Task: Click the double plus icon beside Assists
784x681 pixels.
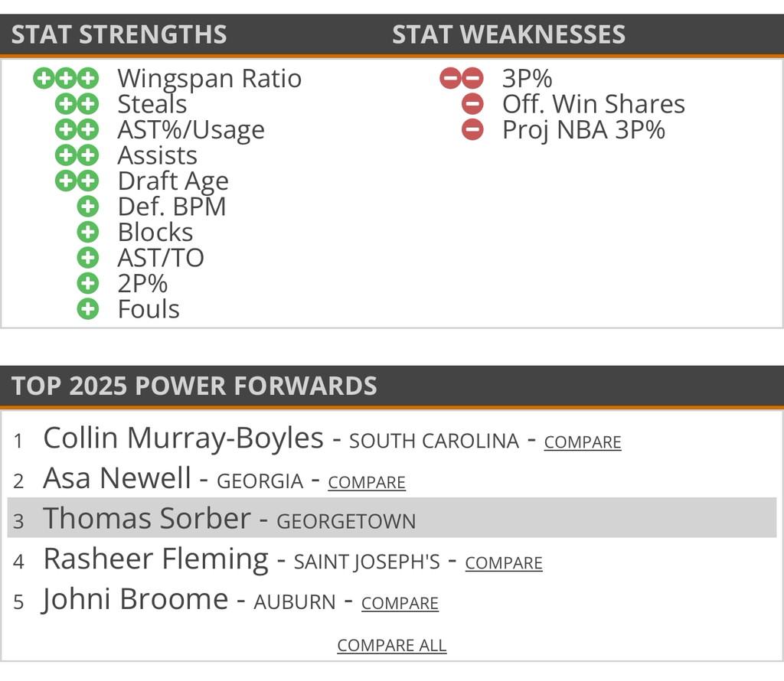Action: 77,155
